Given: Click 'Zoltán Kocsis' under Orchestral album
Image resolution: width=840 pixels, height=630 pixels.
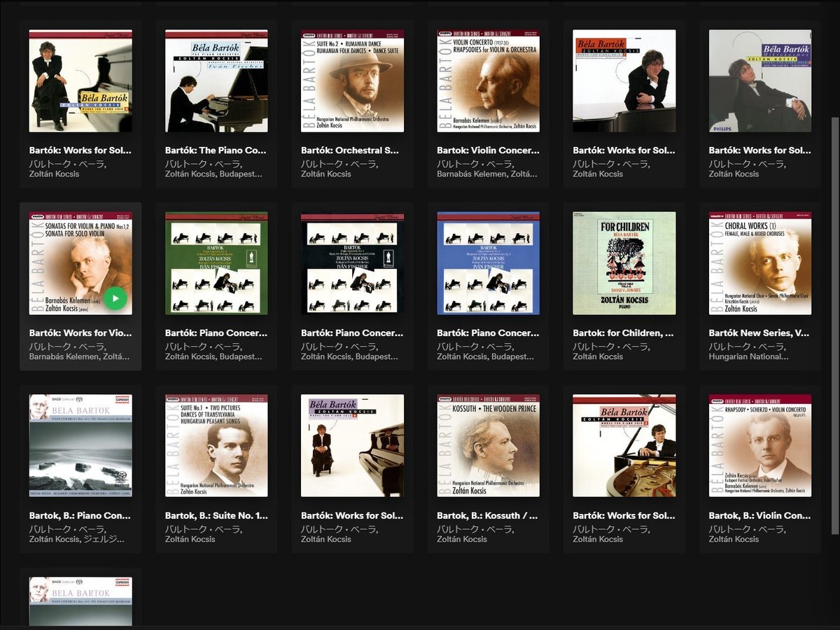Looking at the screenshot, I should (326, 174).
